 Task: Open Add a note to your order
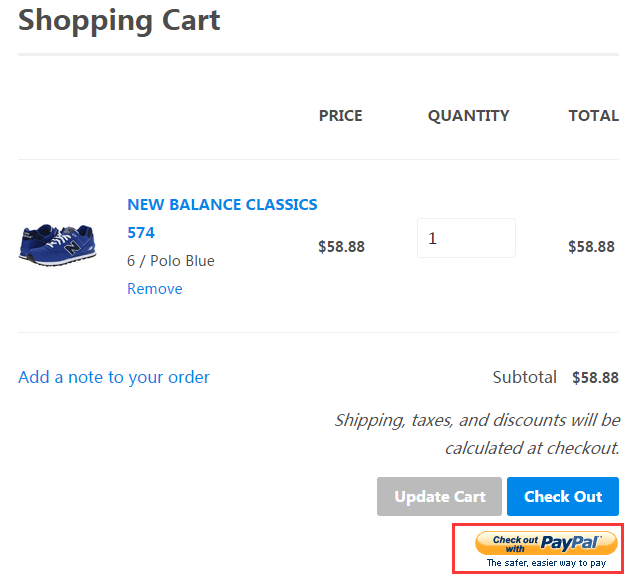(114, 377)
